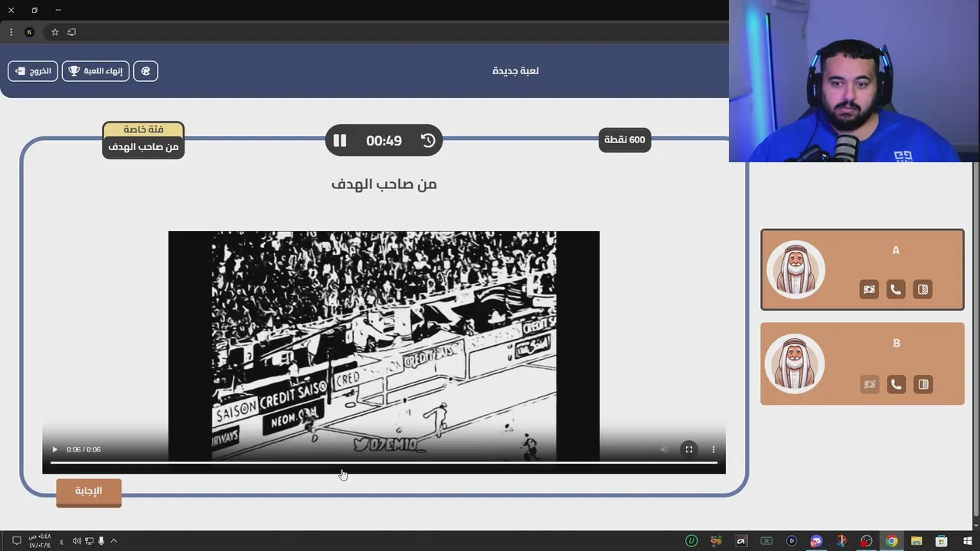Open video more options menu
The height and width of the screenshot is (551, 980).
point(714,450)
